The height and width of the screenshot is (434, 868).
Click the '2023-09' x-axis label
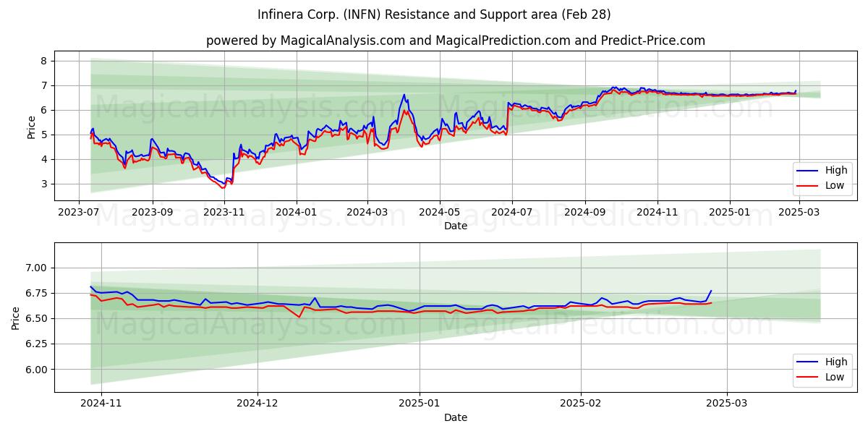tap(152, 213)
